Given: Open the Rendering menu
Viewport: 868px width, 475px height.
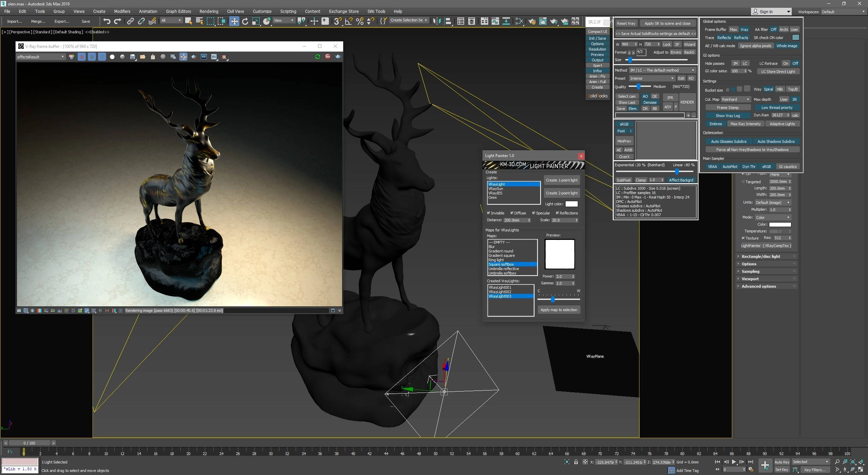Looking at the screenshot, I should point(209,11).
